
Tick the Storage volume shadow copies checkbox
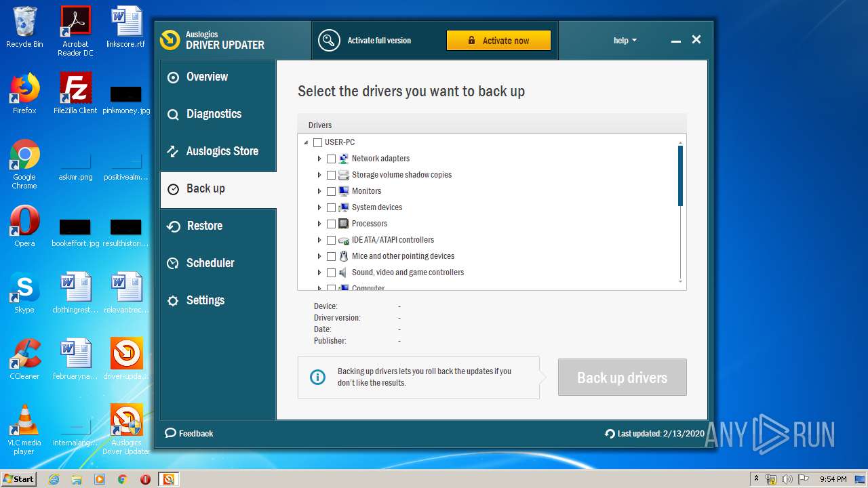point(331,175)
